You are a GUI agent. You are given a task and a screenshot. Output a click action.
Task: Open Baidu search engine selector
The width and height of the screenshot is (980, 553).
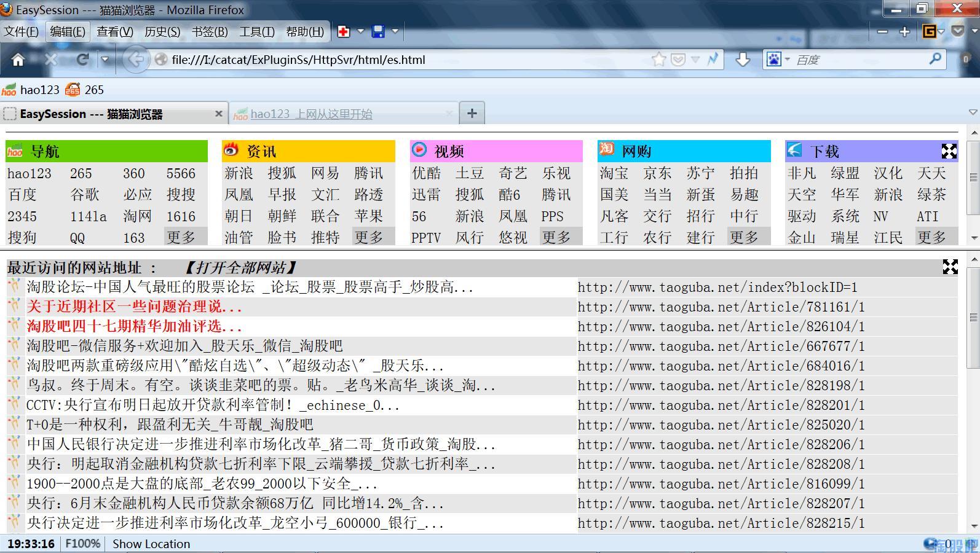pyautogui.click(x=778, y=60)
